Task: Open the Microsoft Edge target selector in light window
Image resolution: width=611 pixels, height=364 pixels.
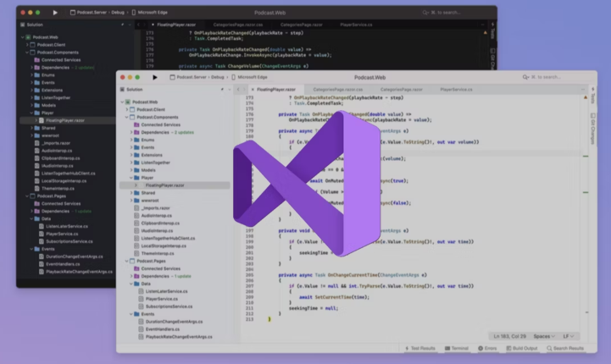Action: click(249, 77)
